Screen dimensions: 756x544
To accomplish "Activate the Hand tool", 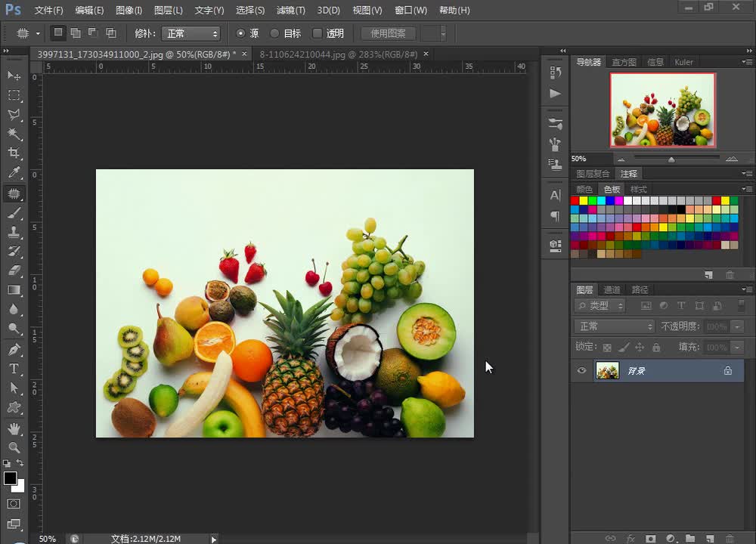I will [14, 428].
